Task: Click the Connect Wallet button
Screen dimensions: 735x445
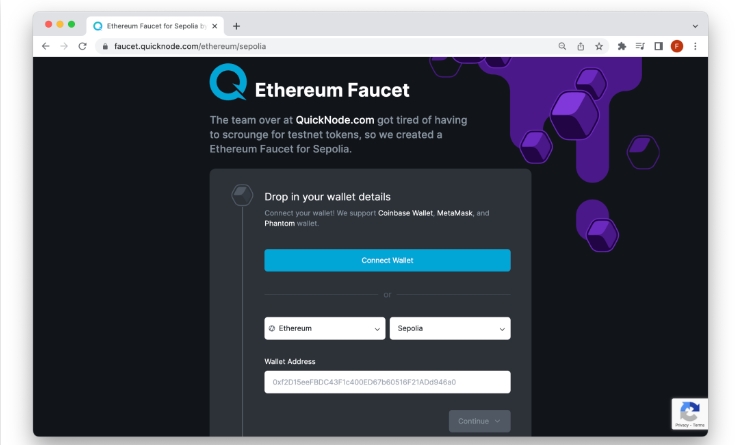Action: 387,260
